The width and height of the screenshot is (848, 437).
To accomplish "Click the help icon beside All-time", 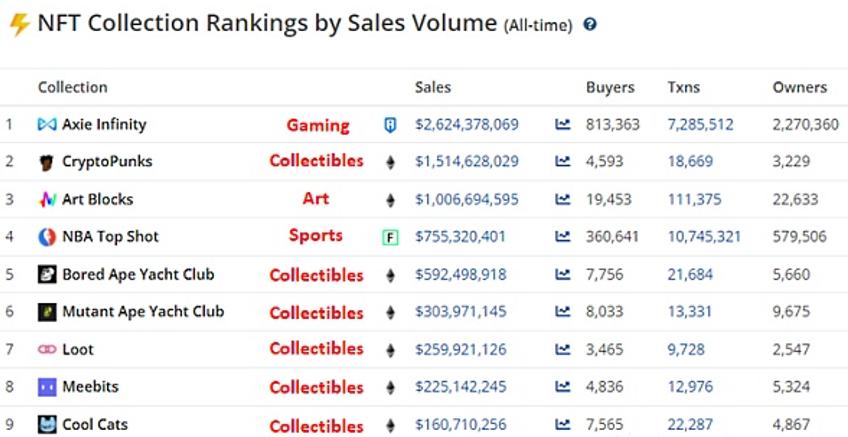I will coord(590,24).
